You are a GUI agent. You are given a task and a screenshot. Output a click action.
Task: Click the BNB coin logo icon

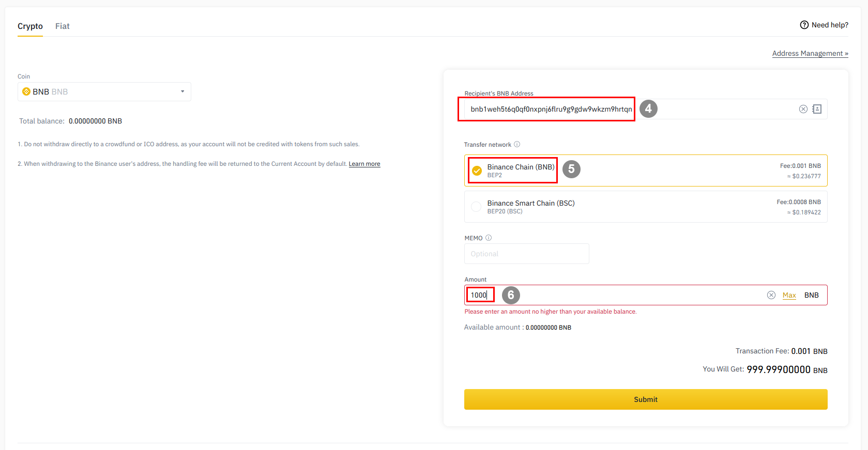coord(26,92)
